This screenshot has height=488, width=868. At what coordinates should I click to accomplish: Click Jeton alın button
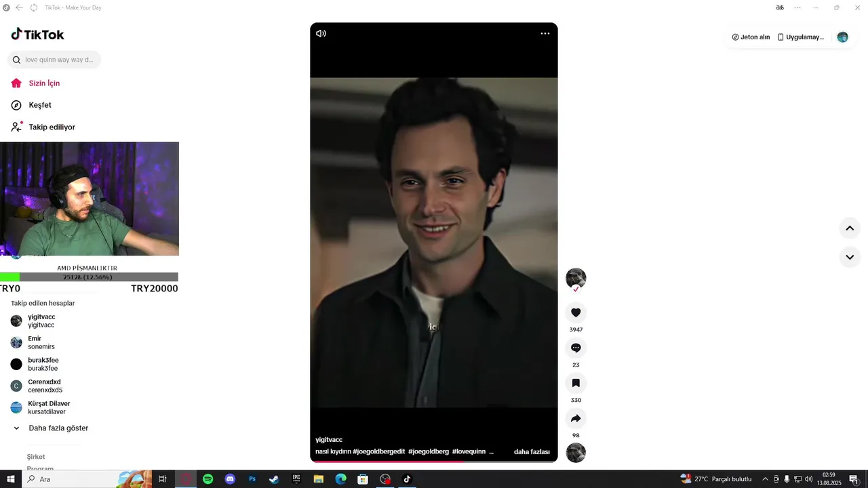751,37
